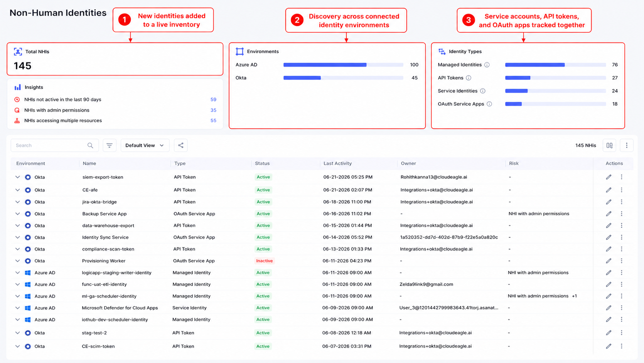Open kebab menu for CE-scim-token row
Screen dimensions: 644x363
(x=622, y=346)
